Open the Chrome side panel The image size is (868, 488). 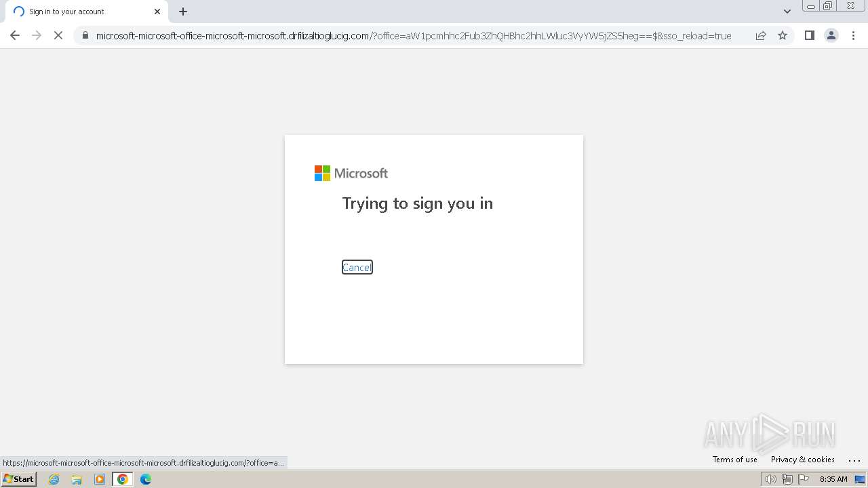[809, 36]
